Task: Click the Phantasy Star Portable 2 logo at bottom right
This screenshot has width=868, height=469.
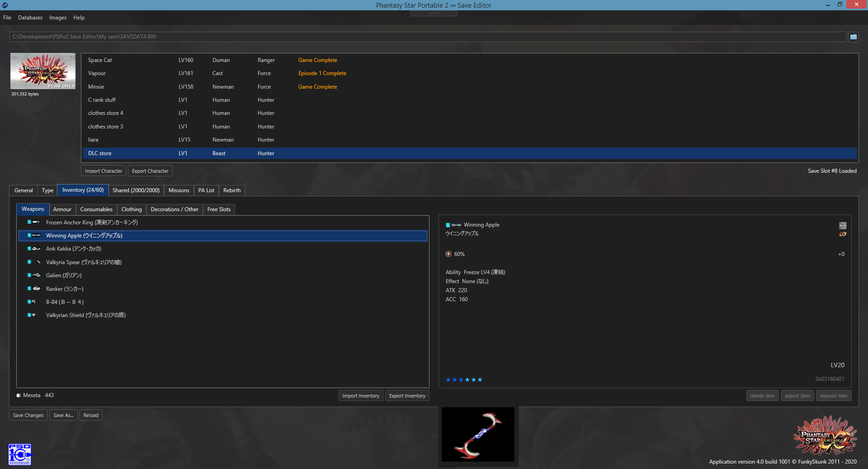Action: (826, 436)
